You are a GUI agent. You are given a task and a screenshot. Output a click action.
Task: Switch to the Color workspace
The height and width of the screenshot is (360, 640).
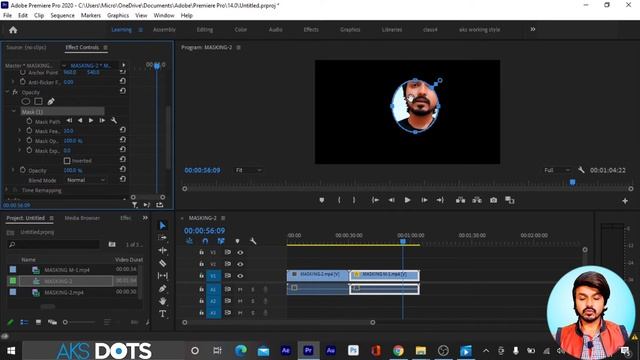tap(240, 29)
